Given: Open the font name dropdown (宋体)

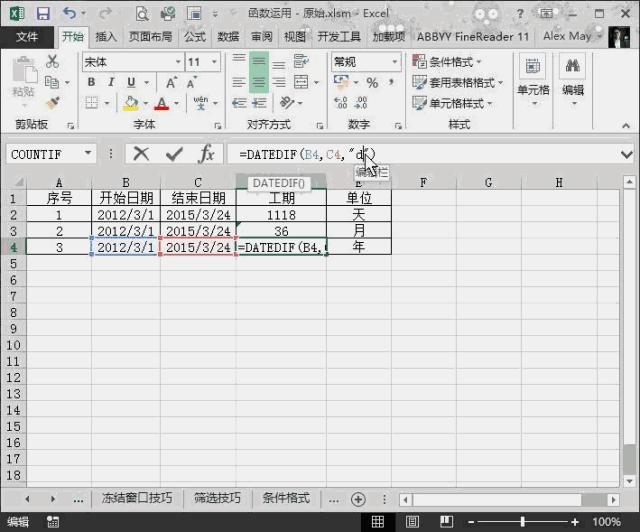Looking at the screenshot, I should coord(178,62).
